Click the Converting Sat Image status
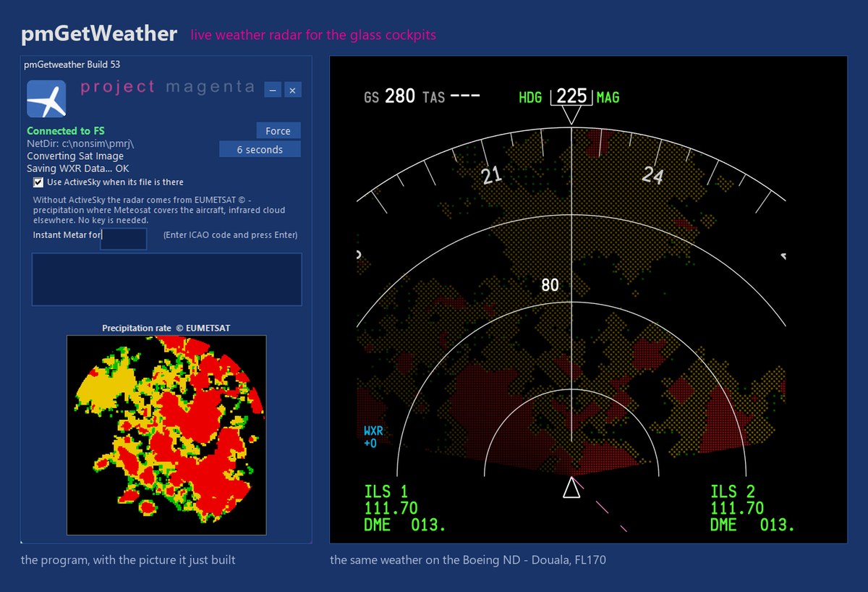The image size is (868, 592). click(x=75, y=156)
